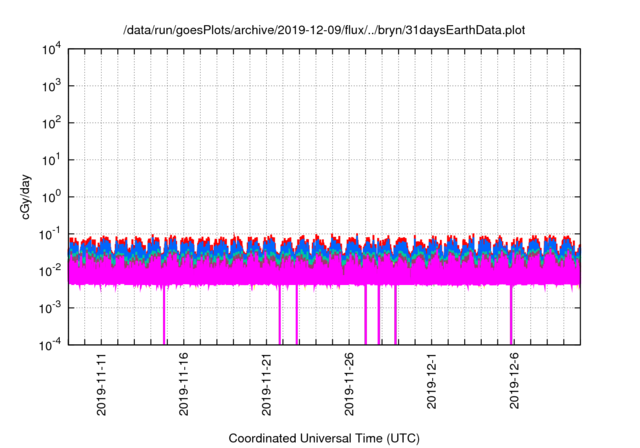Click the 10^-1 y-axis tick label
The height and width of the screenshot is (448, 640).
[x=51, y=234]
